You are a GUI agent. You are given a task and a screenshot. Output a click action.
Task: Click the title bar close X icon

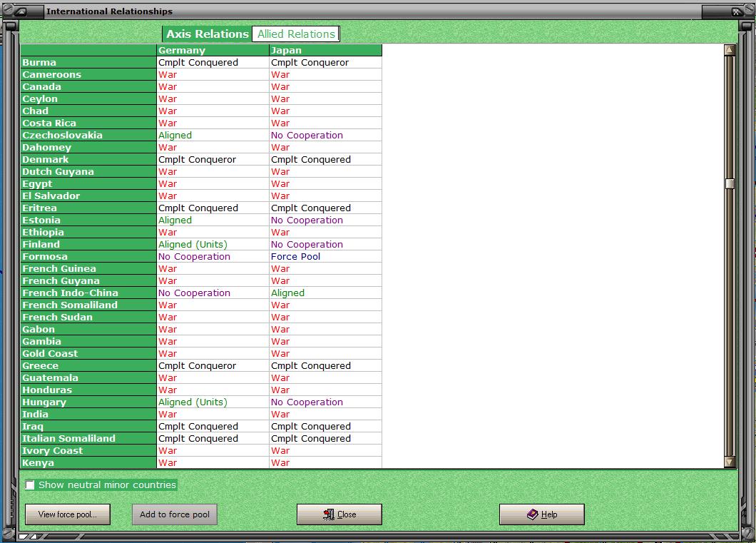tap(737, 11)
